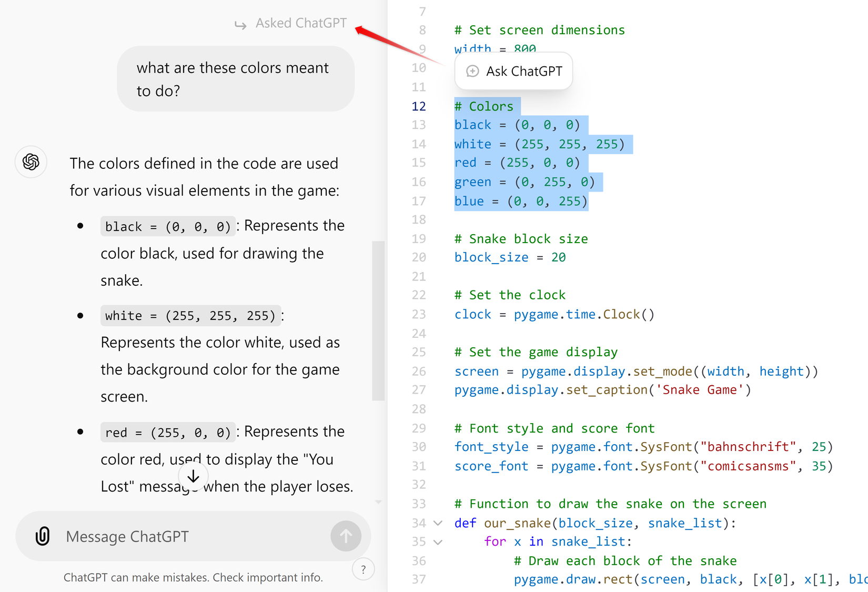Click the scrollbar down arrow in chat
868x592 pixels.
(x=378, y=502)
